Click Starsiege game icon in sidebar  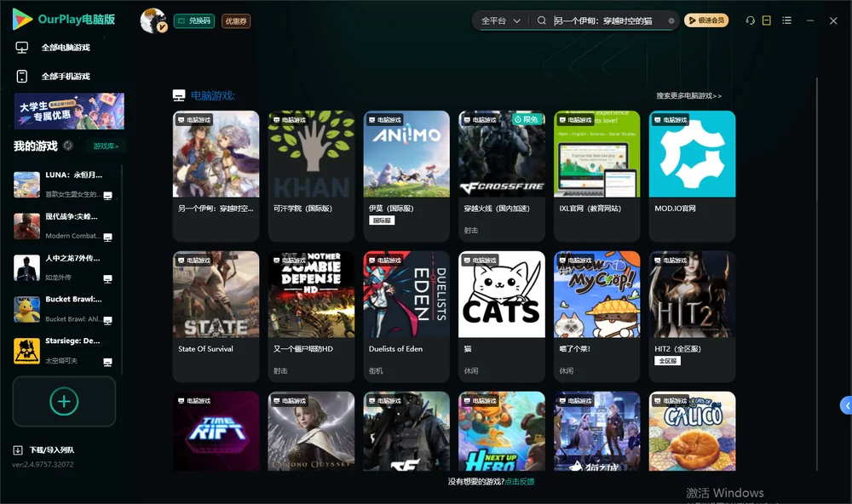(x=26, y=351)
